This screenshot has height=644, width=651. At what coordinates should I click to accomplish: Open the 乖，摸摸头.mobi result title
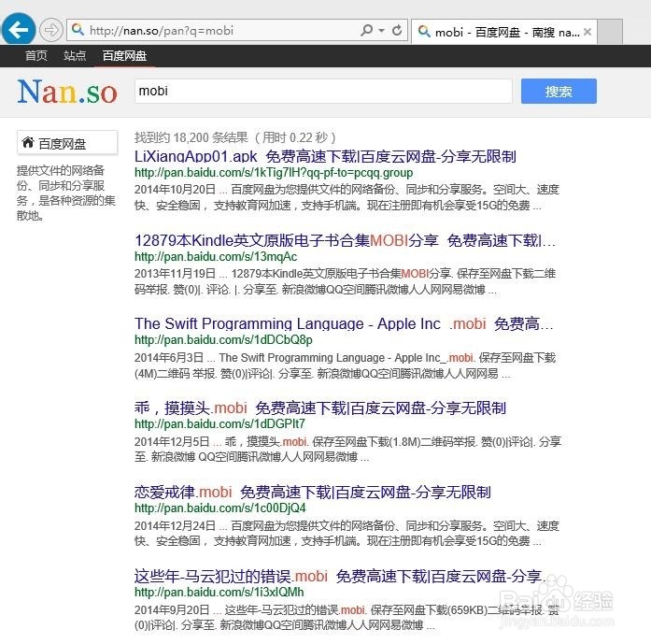click(320, 408)
